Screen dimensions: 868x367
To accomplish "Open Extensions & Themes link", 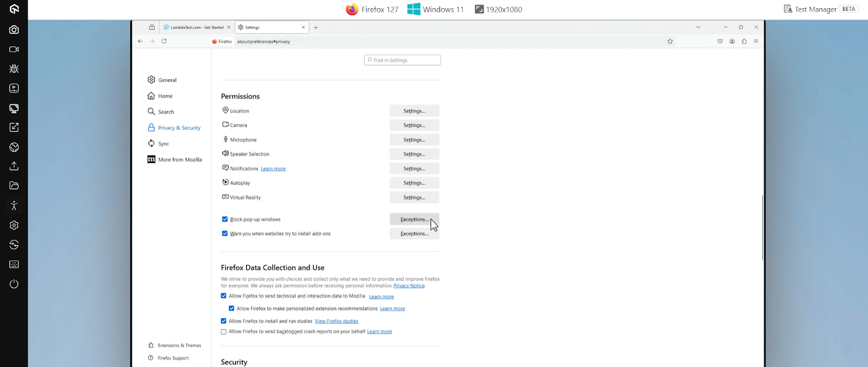I will tap(175, 345).
